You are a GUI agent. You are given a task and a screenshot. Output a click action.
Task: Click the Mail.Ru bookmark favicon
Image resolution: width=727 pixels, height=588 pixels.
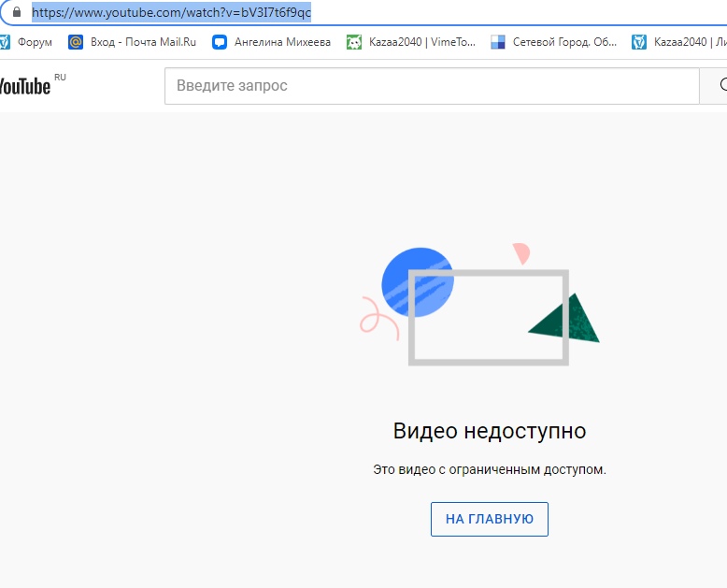click(76, 42)
